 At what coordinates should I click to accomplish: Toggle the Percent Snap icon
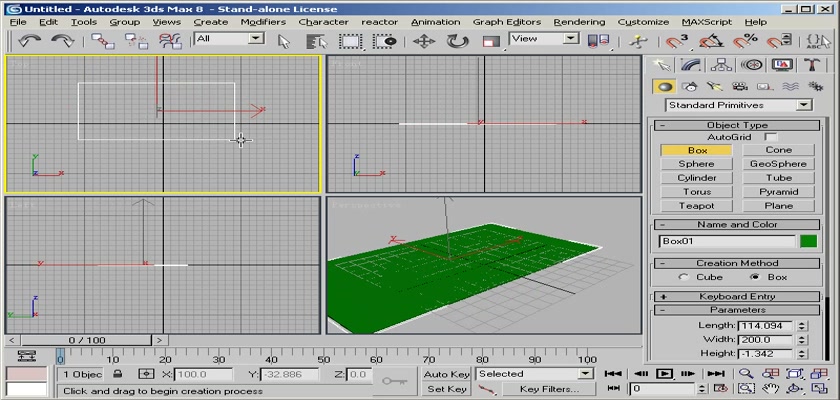point(745,41)
